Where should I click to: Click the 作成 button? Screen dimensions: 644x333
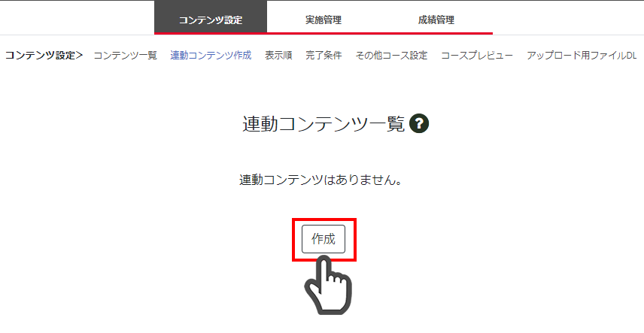[x=324, y=239]
